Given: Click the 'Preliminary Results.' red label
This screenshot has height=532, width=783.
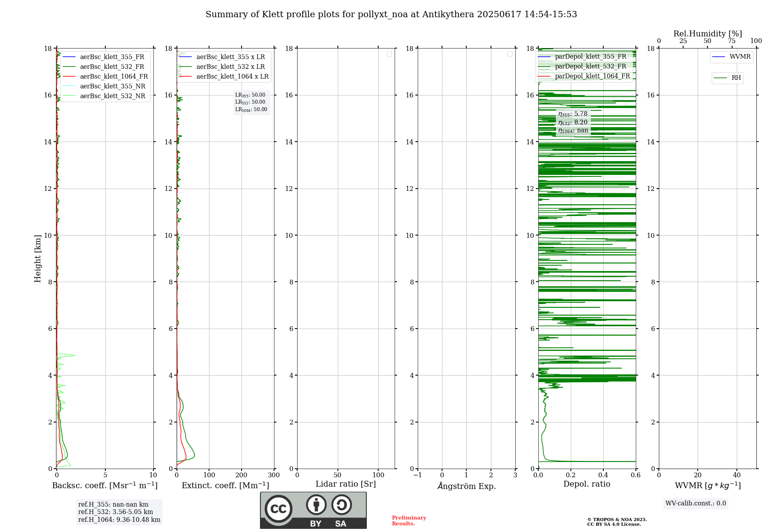Looking at the screenshot, I should [x=409, y=521].
